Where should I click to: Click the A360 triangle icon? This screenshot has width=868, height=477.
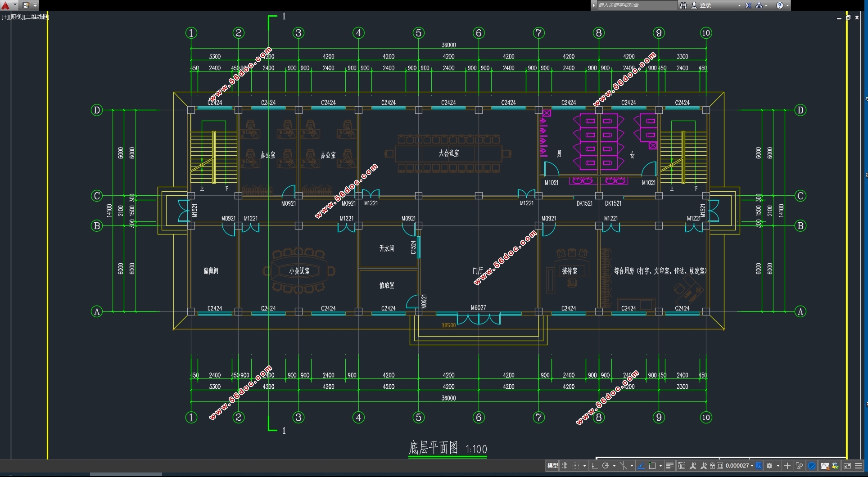click(x=759, y=5)
